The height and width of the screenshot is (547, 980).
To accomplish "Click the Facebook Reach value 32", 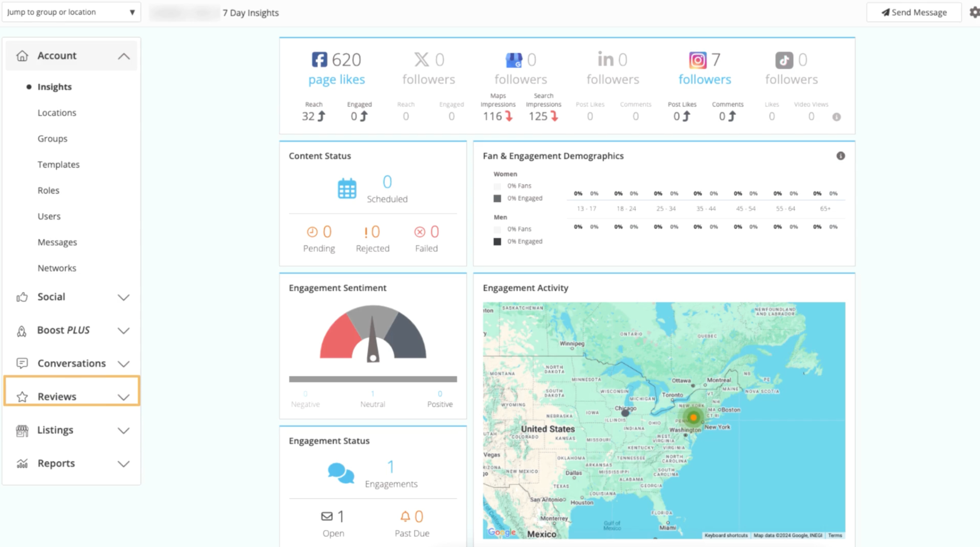I will (x=308, y=116).
